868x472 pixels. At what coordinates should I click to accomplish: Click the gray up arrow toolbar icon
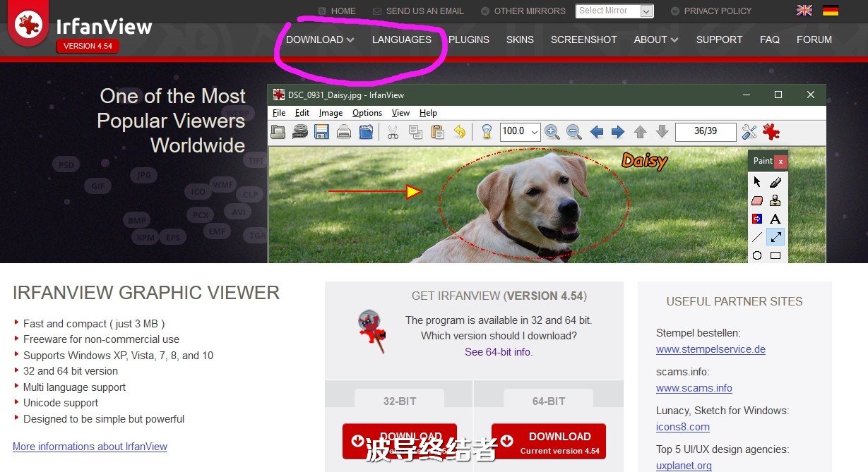click(x=641, y=131)
